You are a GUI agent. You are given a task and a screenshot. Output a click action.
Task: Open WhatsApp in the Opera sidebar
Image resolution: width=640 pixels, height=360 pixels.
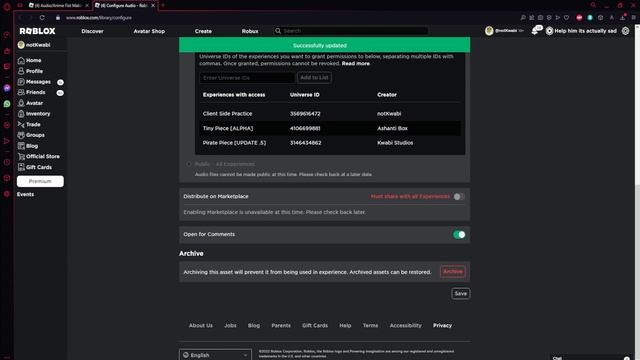point(7,104)
